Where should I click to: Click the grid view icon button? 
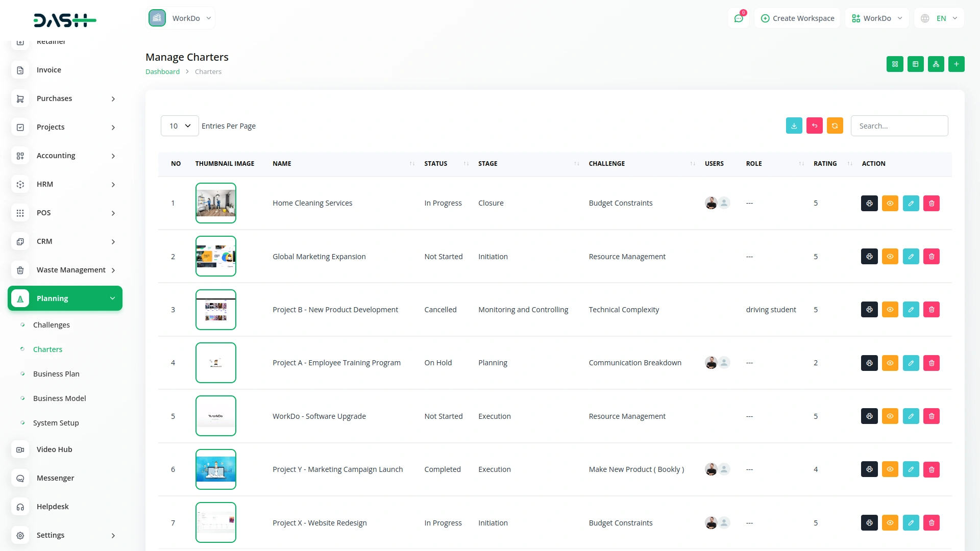coord(895,64)
